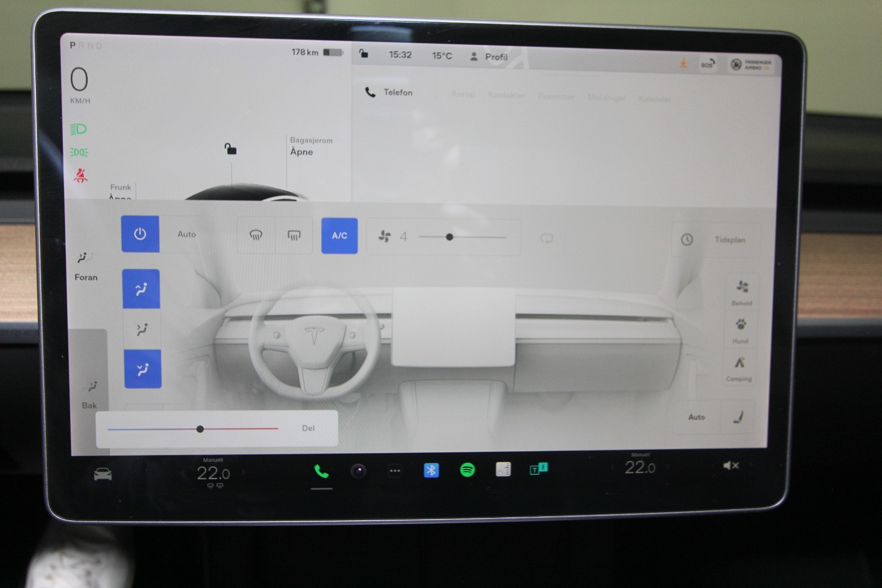Open the Kalender tab

(654, 99)
